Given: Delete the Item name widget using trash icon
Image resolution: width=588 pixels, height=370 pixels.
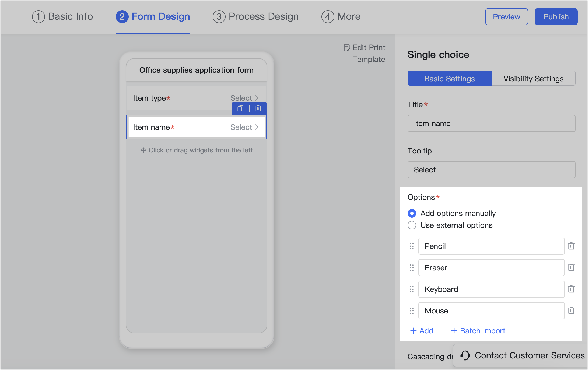Looking at the screenshot, I should (x=258, y=109).
